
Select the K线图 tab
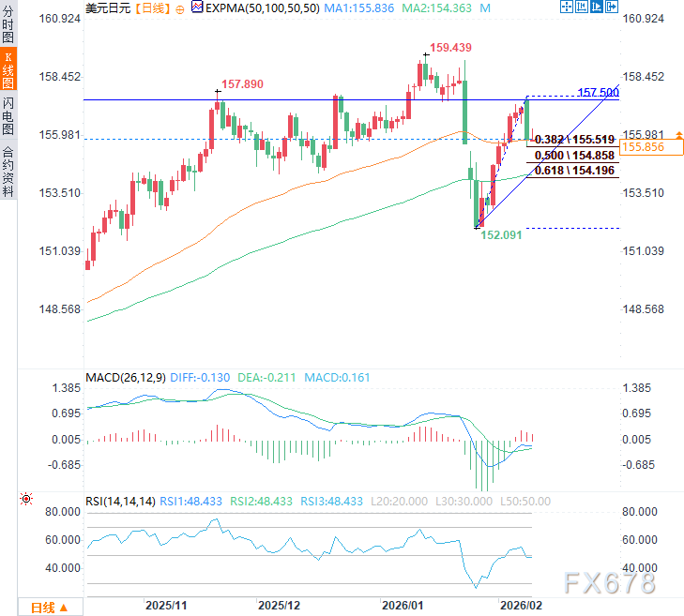point(8,70)
